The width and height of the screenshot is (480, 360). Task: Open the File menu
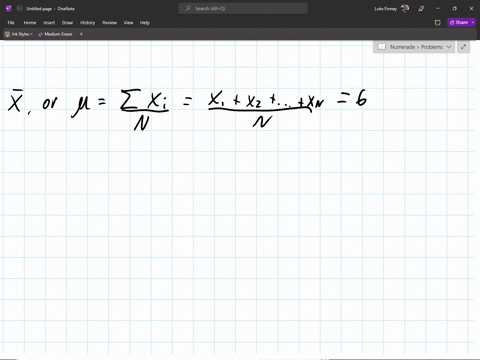click(11, 23)
